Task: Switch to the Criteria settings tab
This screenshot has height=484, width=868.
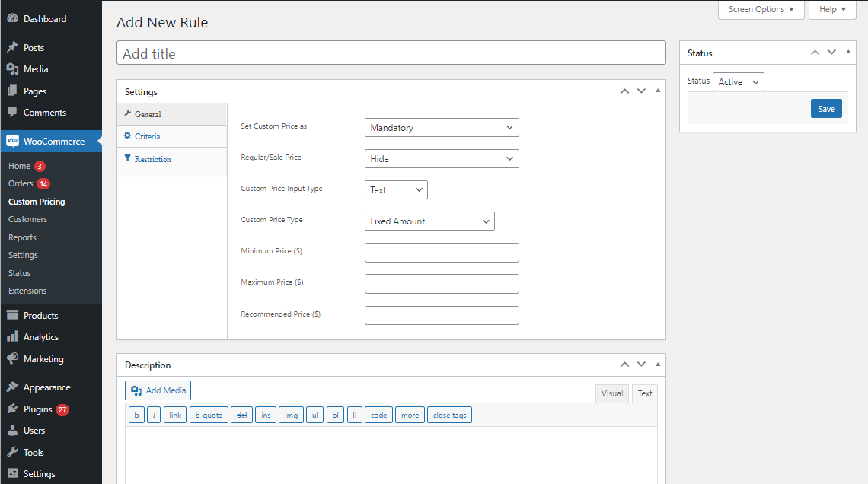Action: 171,136
